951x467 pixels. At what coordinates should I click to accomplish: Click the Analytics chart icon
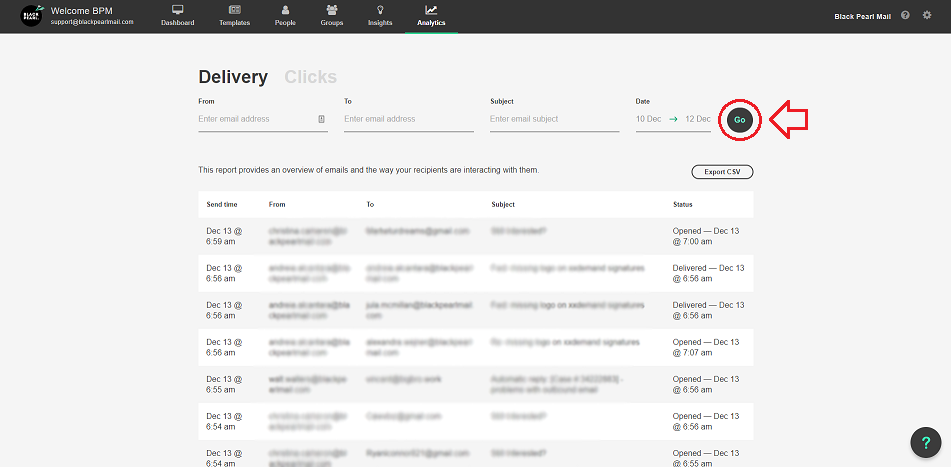coord(431,10)
